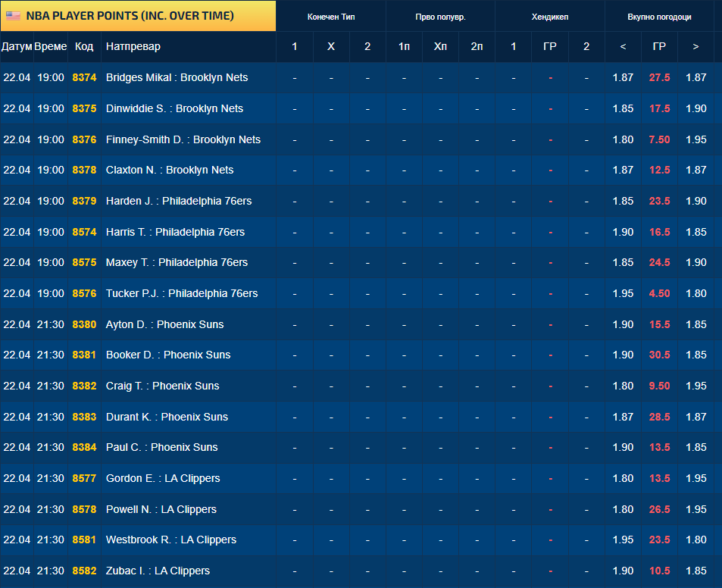Select Хендикеп column group header

(550, 17)
